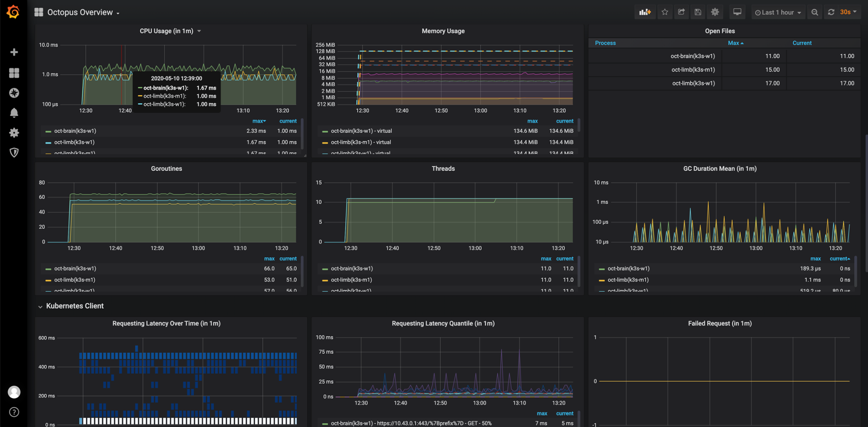Open the Help question mark icon
This screenshot has height=427, width=868.
coord(14,412)
